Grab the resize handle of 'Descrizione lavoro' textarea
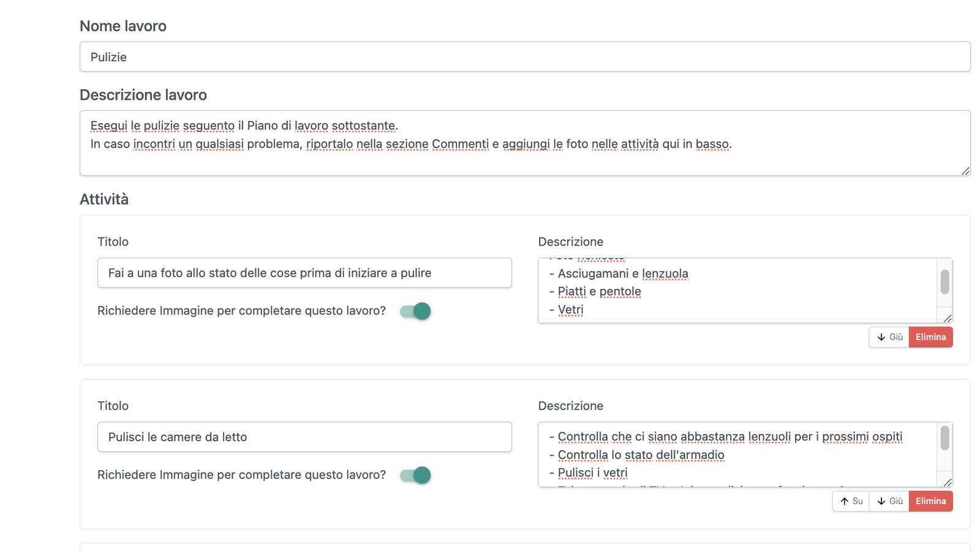Viewport: 980px width, 552px height. [x=965, y=171]
